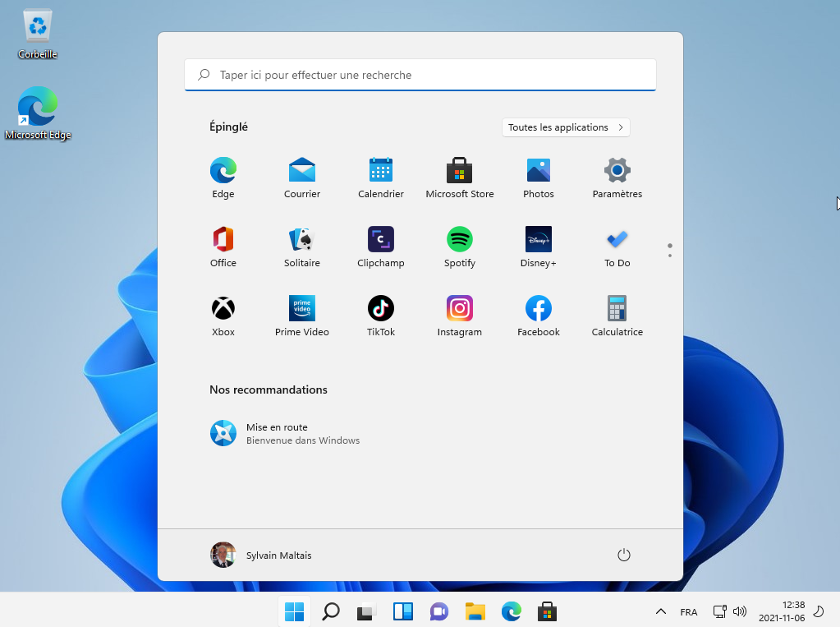Viewport: 840px width, 627px height.
Task: Open File Explorer from the taskbar
Action: [x=475, y=612]
